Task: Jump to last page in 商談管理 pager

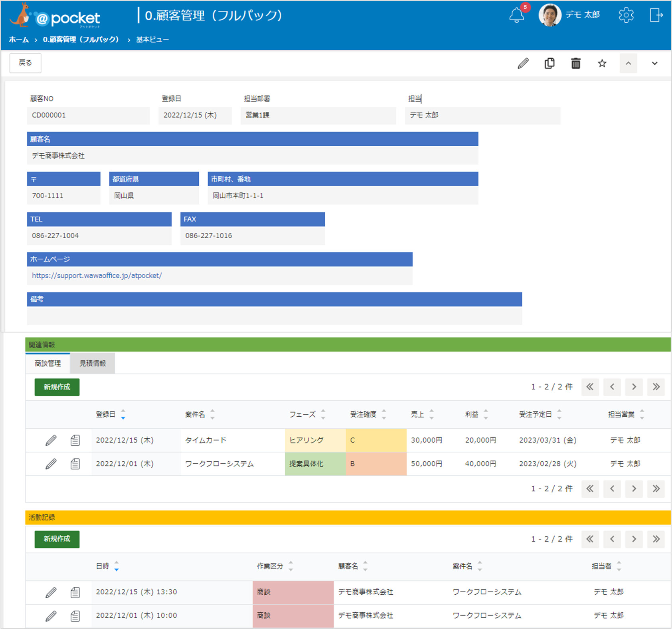Action: (x=656, y=387)
